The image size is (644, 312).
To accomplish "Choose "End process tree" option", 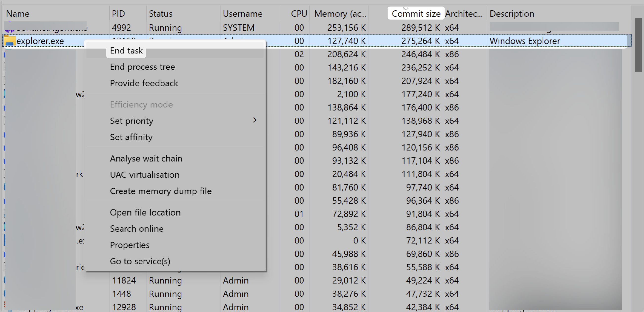I will 142,67.
